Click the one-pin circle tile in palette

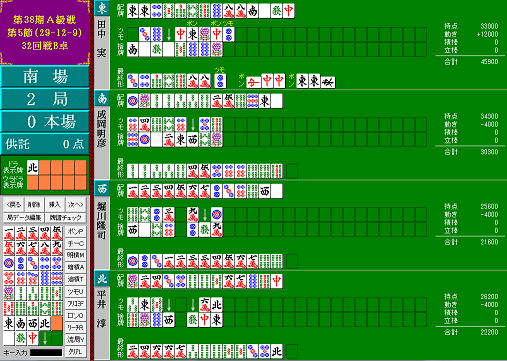tap(9, 263)
